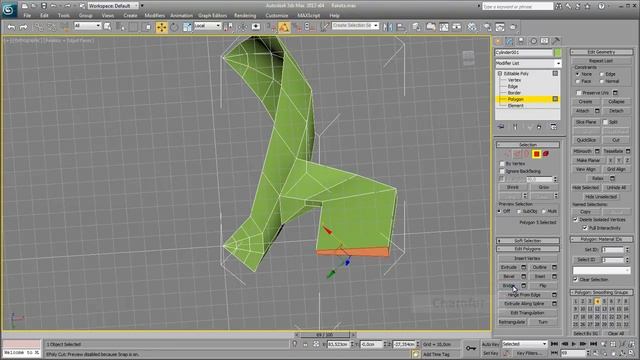The height and width of the screenshot is (360, 640).
Task: Collapse the Edit Polygons rollout
Action: pyautogui.click(x=528, y=249)
